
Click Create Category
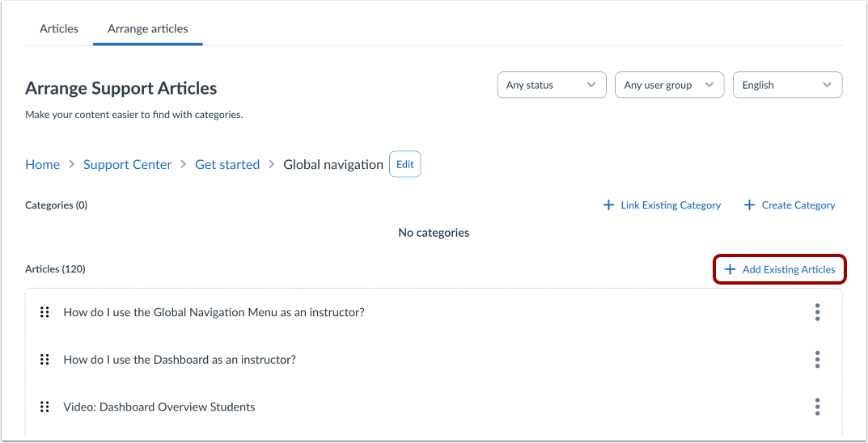point(789,205)
